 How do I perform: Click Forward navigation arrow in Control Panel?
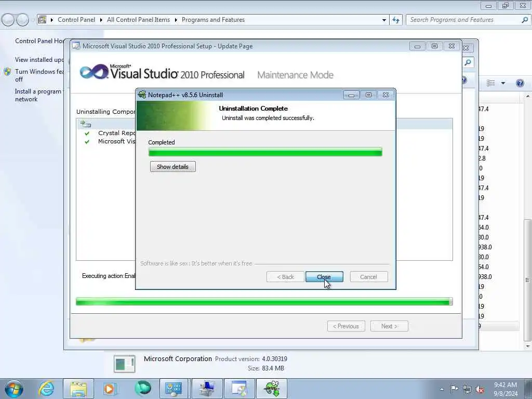coord(23,20)
